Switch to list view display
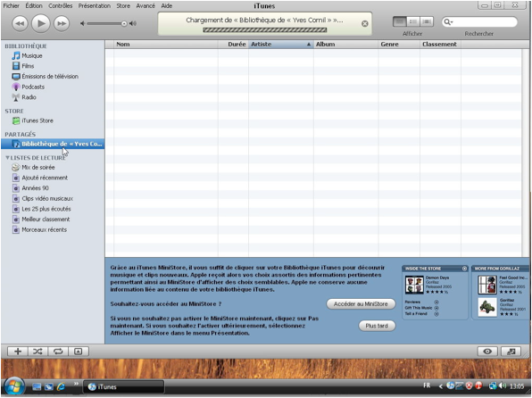This screenshot has height=398, width=532. point(400,21)
